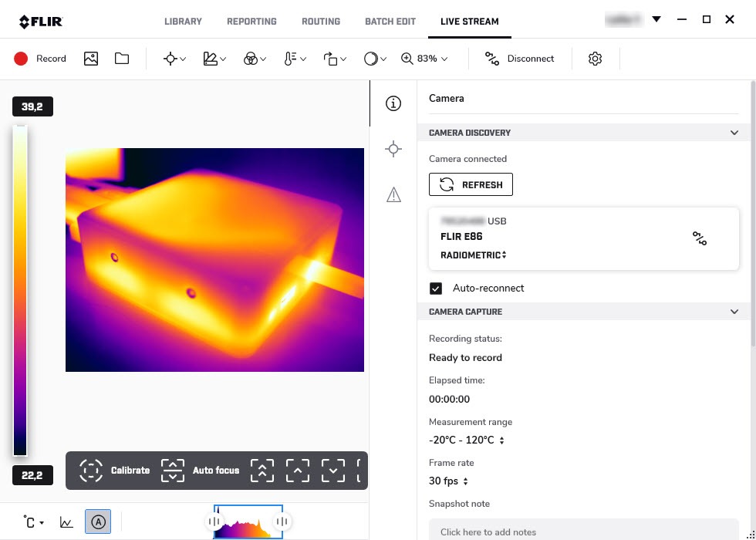Viewport: 756px width, 540px height.
Task: Click the left handle of histogram slider
Action: tap(214, 522)
